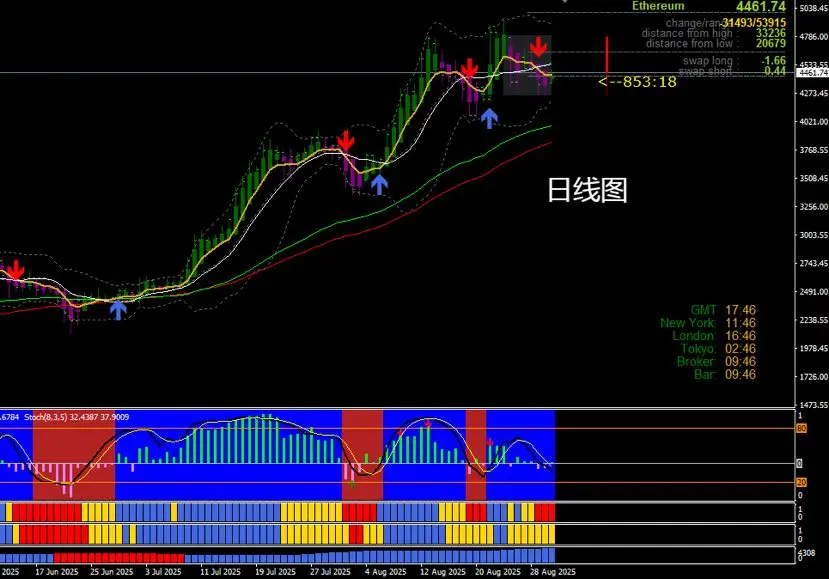The width and height of the screenshot is (829, 579).
Task: Select the gray highlighted rectangle over latest candles
Action: [527, 66]
